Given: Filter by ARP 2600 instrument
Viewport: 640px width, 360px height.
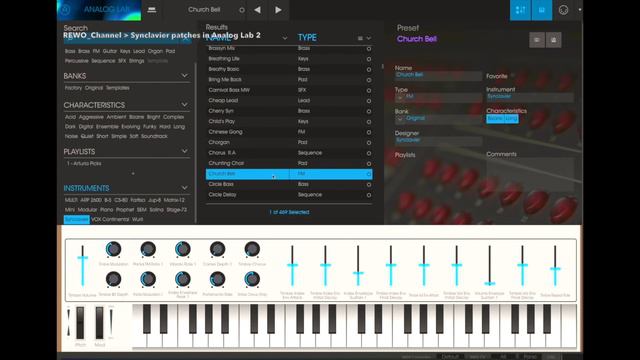Looking at the screenshot, I should 91,200.
